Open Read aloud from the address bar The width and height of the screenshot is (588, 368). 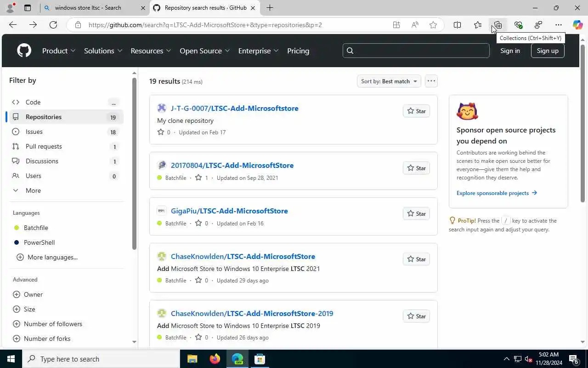pos(415,25)
